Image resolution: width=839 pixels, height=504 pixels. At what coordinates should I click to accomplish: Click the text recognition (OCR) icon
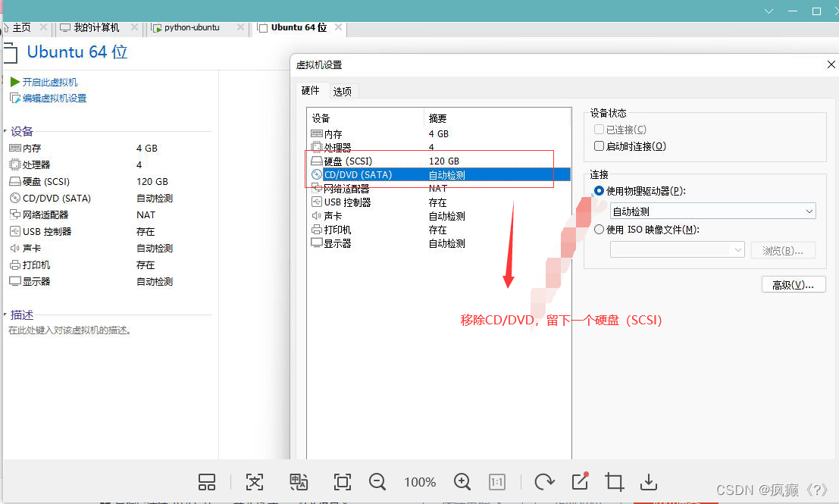click(x=255, y=482)
